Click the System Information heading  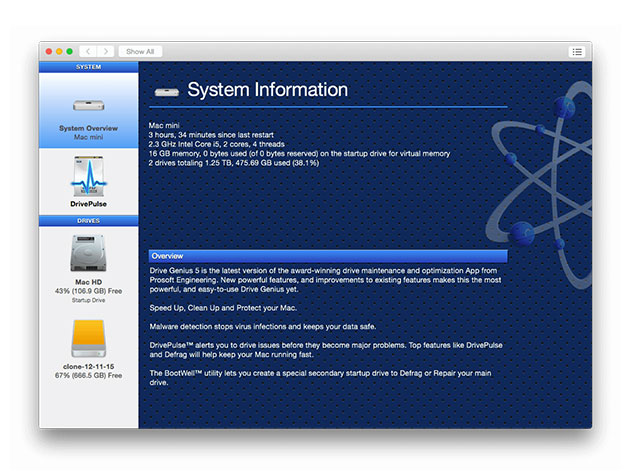pos(268,90)
